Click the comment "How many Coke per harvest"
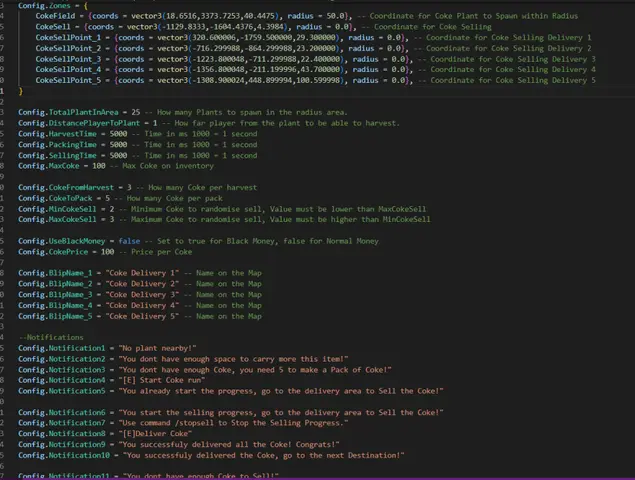 pos(198,188)
